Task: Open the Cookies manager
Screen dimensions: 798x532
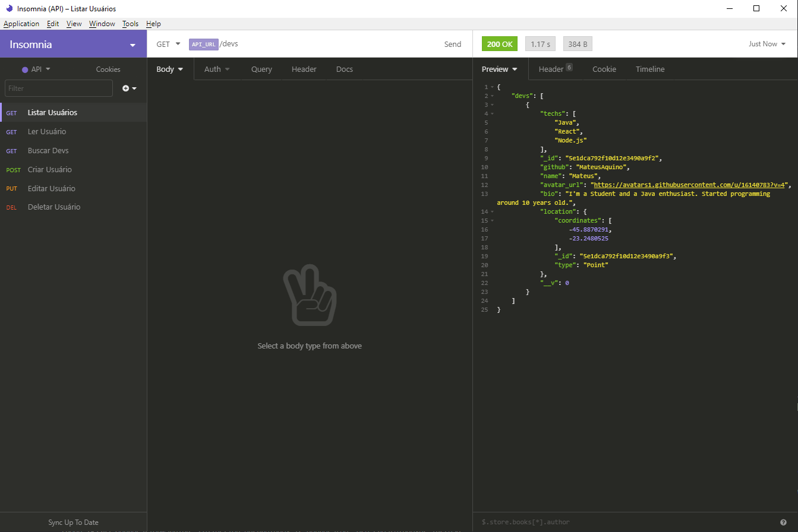Action: click(108, 69)
